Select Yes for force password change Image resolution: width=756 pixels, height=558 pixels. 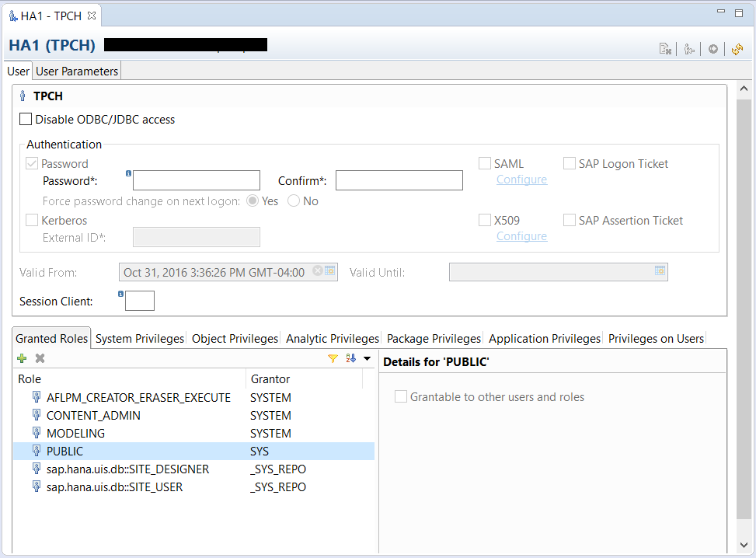253,201
